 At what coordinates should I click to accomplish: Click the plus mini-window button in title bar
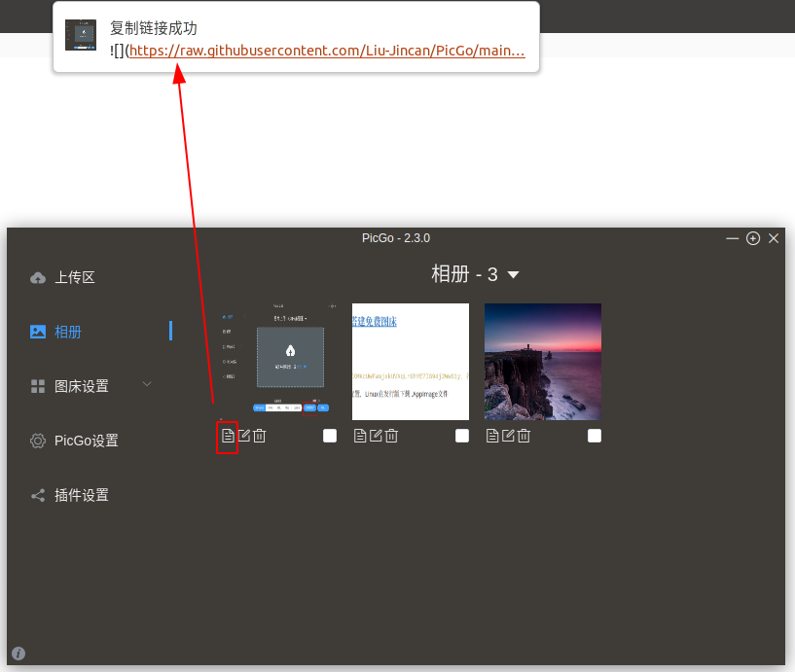753,238
